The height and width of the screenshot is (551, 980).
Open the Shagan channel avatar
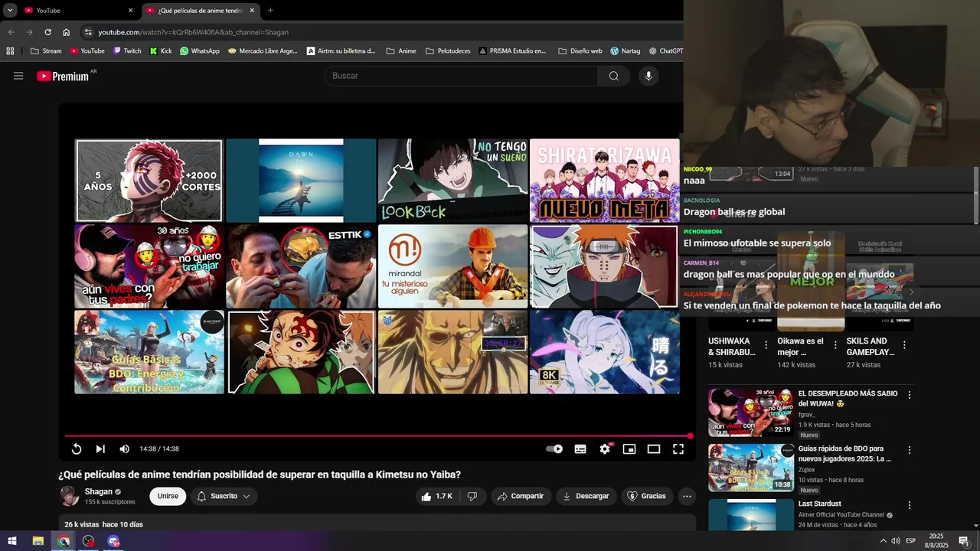tap(70, 496)
